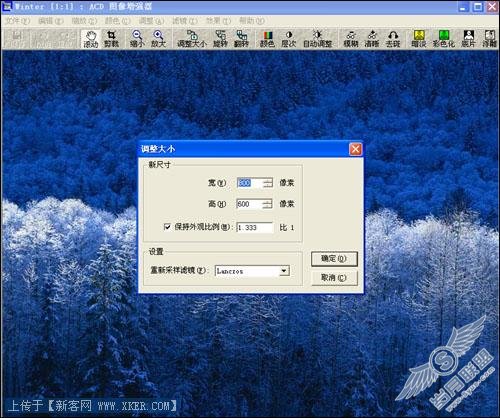
Task: Click the 缩小 zoom out icon
Action: (137, 39)
